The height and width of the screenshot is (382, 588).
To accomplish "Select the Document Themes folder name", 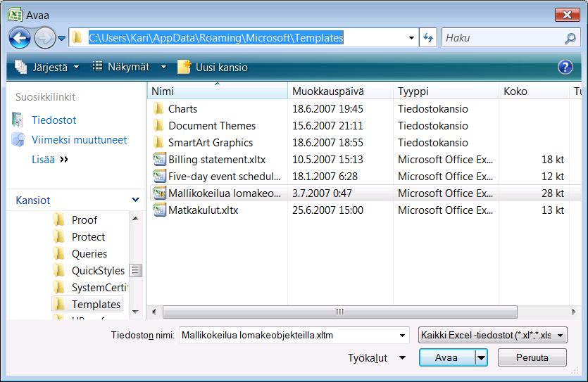I will pyautogui.click(x=212, y=126).
